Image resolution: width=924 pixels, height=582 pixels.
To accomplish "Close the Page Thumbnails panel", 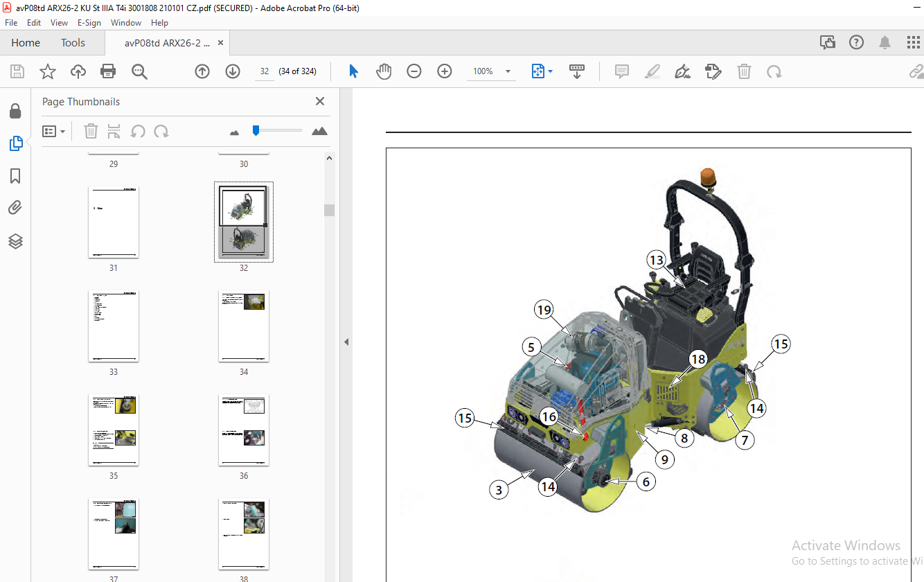I will pos(320,101).
